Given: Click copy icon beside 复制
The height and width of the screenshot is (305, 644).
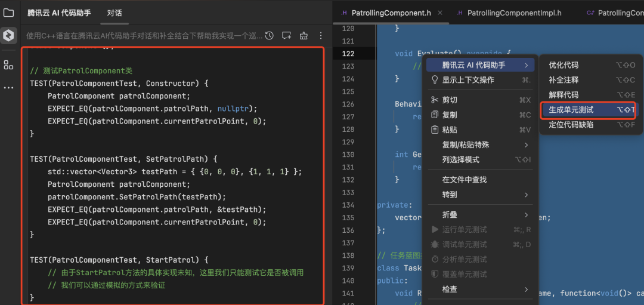Looking at the screenshot, I should 435,115.
